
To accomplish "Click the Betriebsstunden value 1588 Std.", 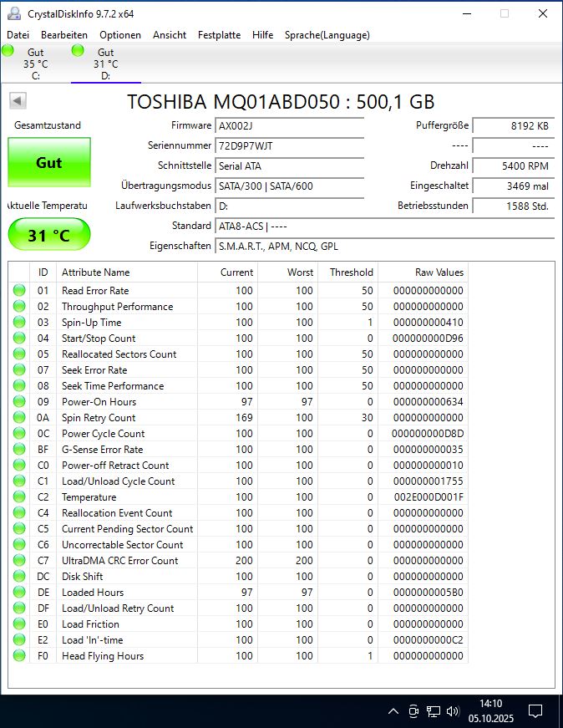I will 514,206.
